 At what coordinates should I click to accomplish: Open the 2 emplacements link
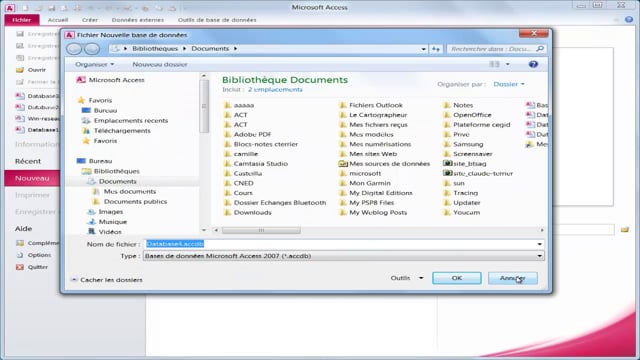pyautogui.click(x=275, y=89)
